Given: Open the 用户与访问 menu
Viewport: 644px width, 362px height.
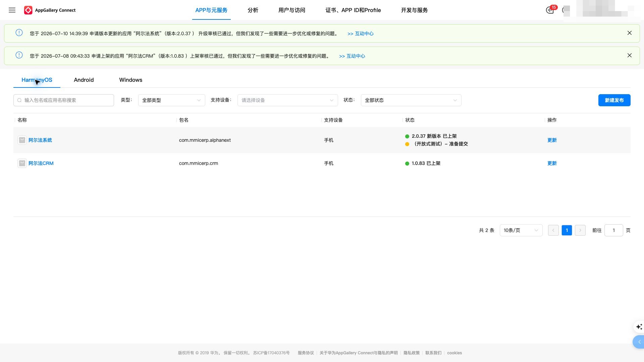Looking at the screenshot, I should [x=292, y=10].
